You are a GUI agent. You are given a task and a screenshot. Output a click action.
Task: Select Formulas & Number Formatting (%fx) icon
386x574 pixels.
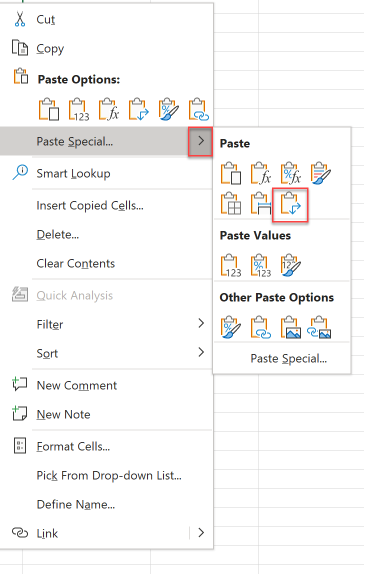tap(291, 173)
